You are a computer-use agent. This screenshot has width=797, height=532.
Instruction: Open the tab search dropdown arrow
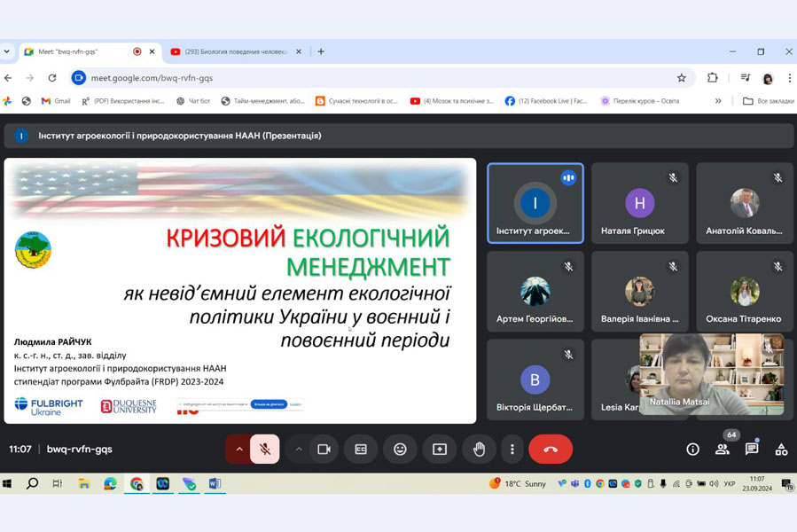(6, 52)
